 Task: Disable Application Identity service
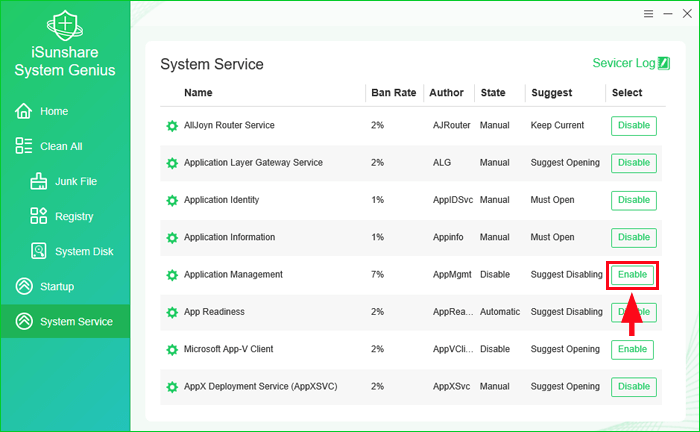633,200
